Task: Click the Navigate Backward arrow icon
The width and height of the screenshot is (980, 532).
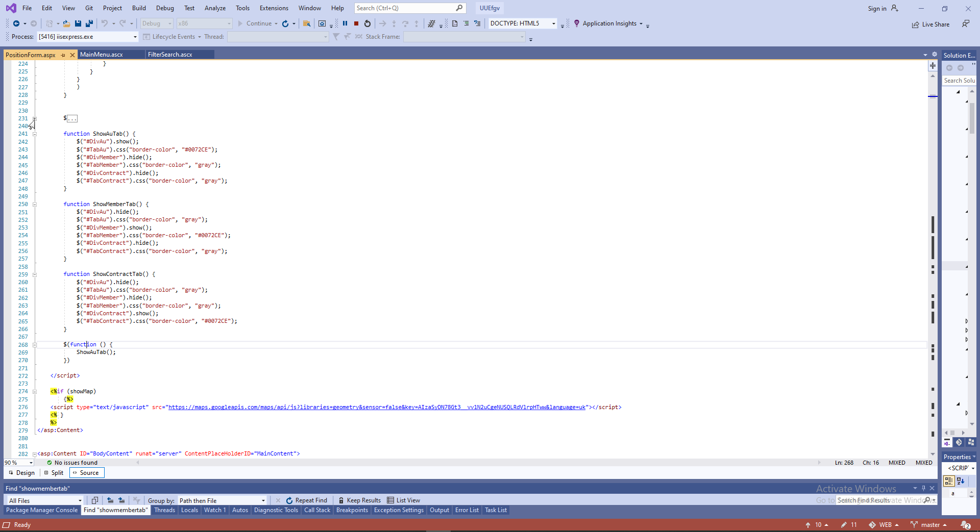Action: coord(16,23)
